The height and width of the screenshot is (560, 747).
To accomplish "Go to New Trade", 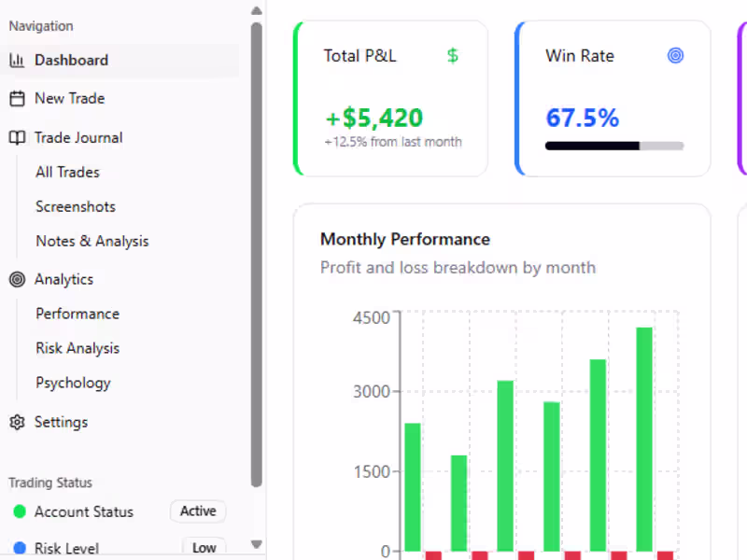I will [120, 99].
